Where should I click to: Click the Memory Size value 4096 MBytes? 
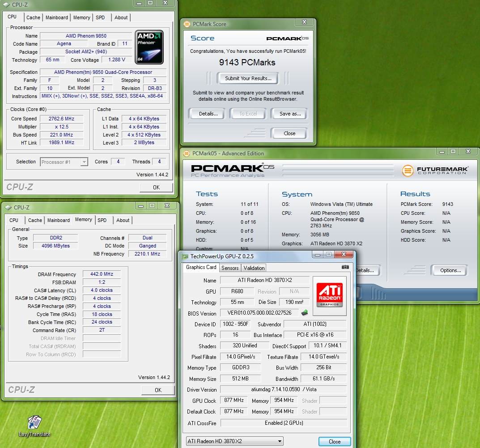click(x=55, y=246)
